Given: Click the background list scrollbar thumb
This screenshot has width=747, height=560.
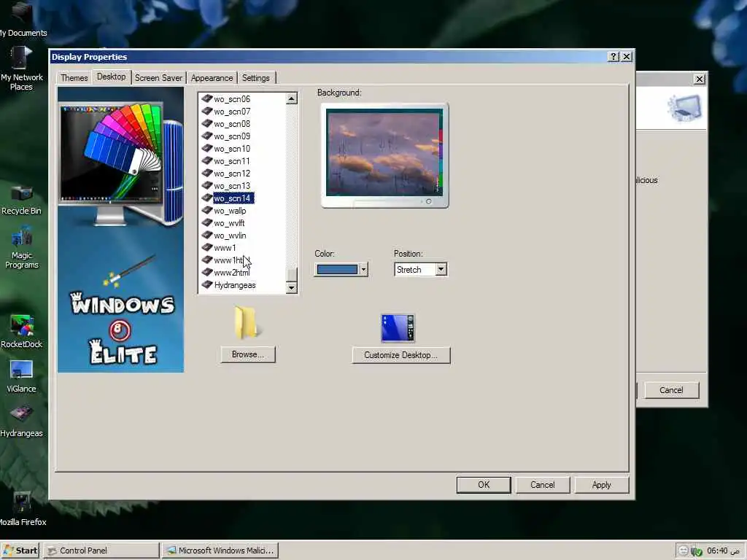Looking at the screenshot, I should coord(292,274).
